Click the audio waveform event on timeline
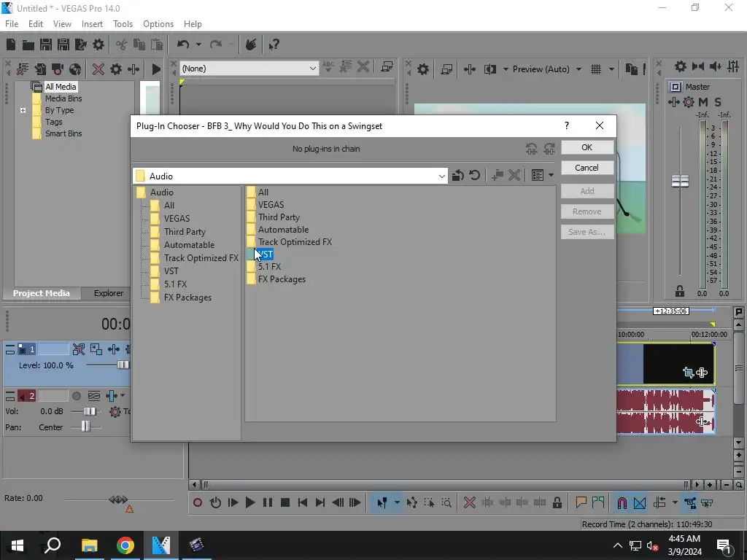The height and width of the screenshot is (560, 747). point(665,411)
